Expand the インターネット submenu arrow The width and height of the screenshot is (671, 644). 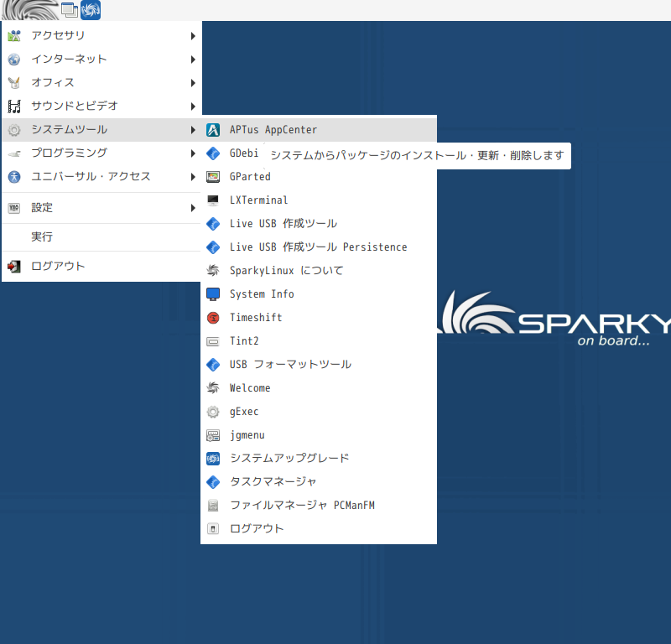point(193,60)
